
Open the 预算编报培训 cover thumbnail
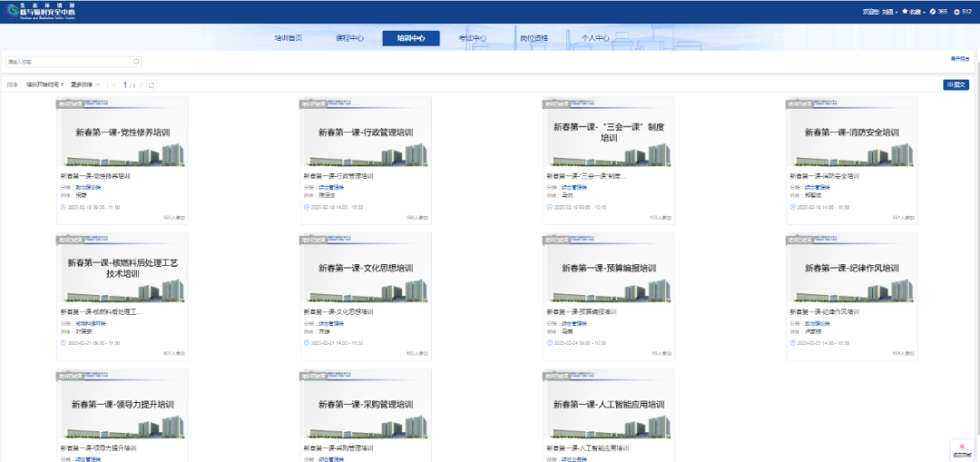(x=609, y=268)
